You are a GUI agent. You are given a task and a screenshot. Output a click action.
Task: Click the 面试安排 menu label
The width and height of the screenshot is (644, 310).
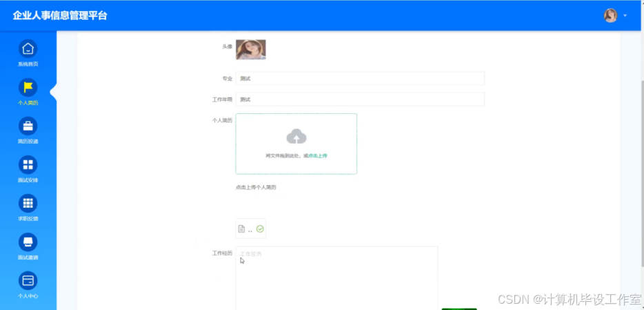(x=28, y=180)
